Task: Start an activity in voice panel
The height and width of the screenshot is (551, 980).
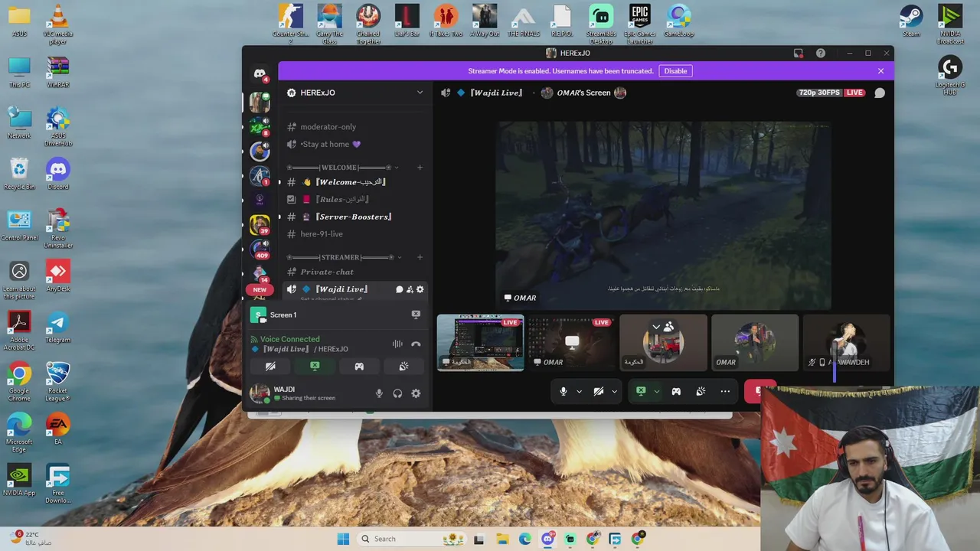Action: (x=359, y=367)
